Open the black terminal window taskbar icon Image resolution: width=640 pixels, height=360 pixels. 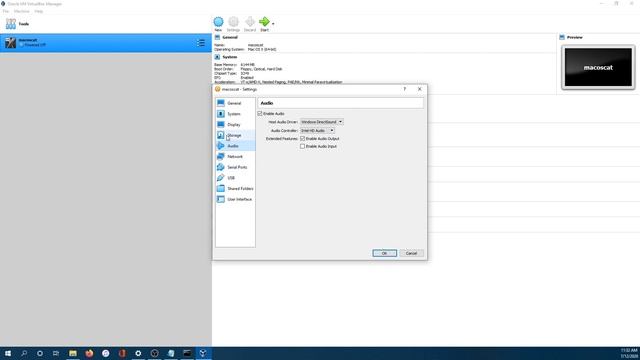click(x=187, y=353)
